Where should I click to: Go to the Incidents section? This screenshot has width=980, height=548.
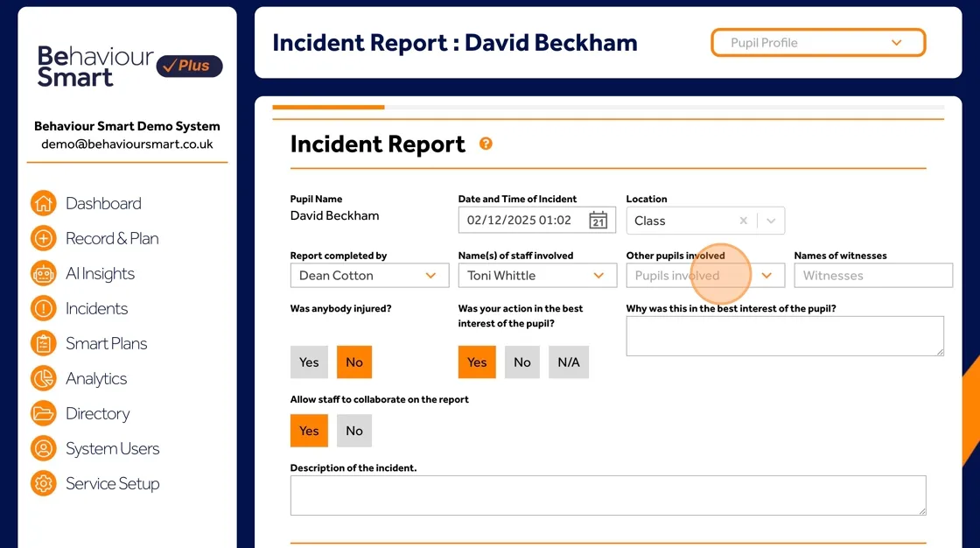coord(97,308)
